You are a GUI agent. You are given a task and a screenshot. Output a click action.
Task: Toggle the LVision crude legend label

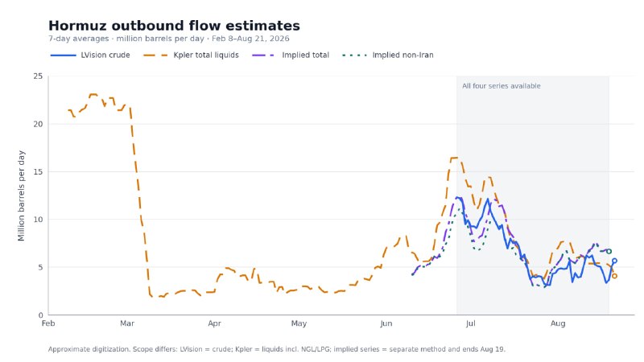105,55
